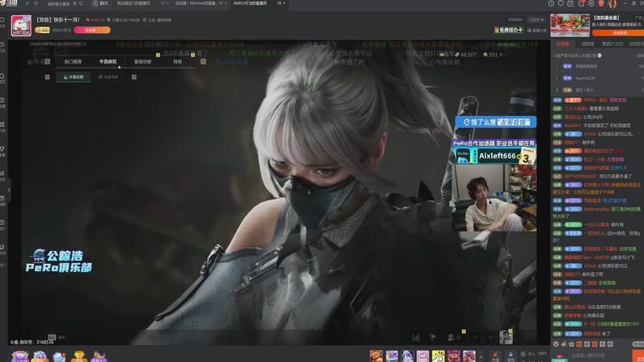Click the trophy icon bottom left

(79, 356)
